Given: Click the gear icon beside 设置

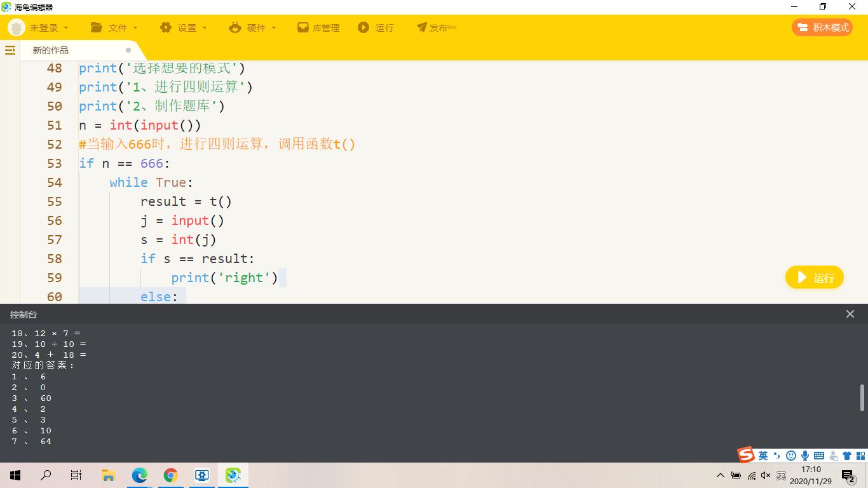Looking at the screenshot, I should 166,27.
